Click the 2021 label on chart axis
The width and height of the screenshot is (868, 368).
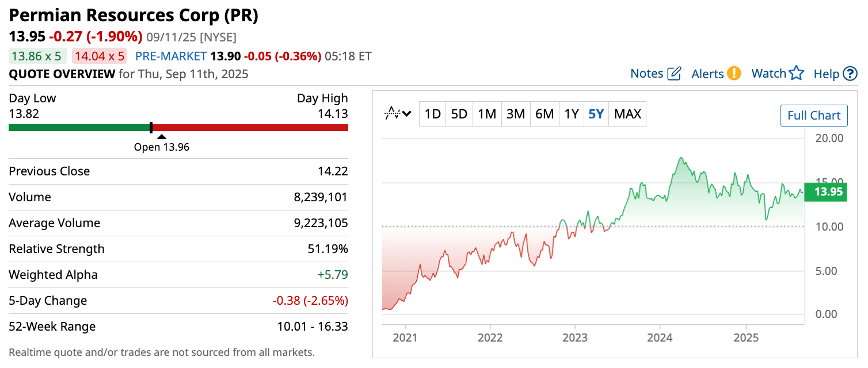pyautogui.click(x=406, y=338)
